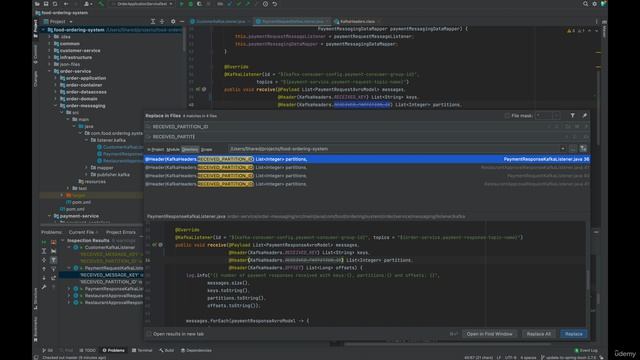Click the history clock icon in toolbar

265,4
